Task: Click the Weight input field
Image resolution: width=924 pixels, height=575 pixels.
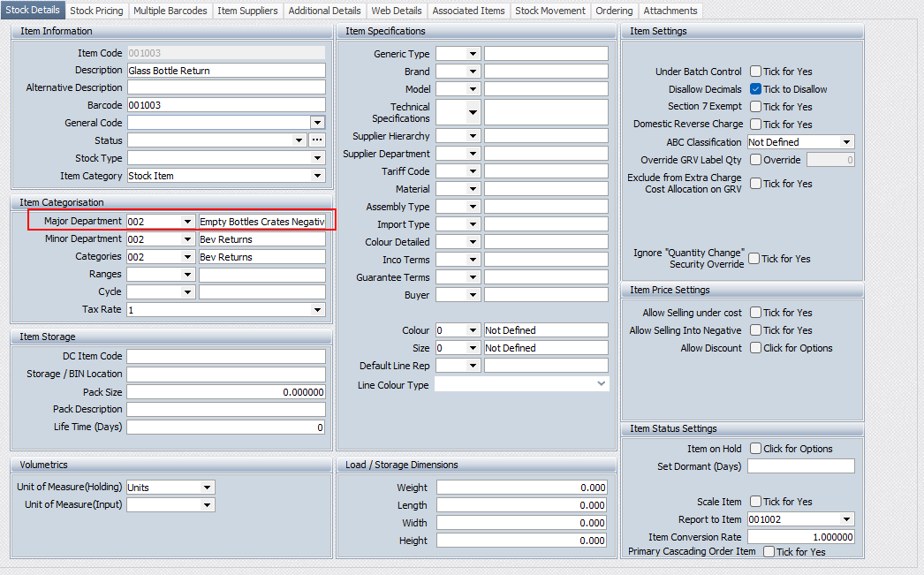Action: tap(522, 488)
